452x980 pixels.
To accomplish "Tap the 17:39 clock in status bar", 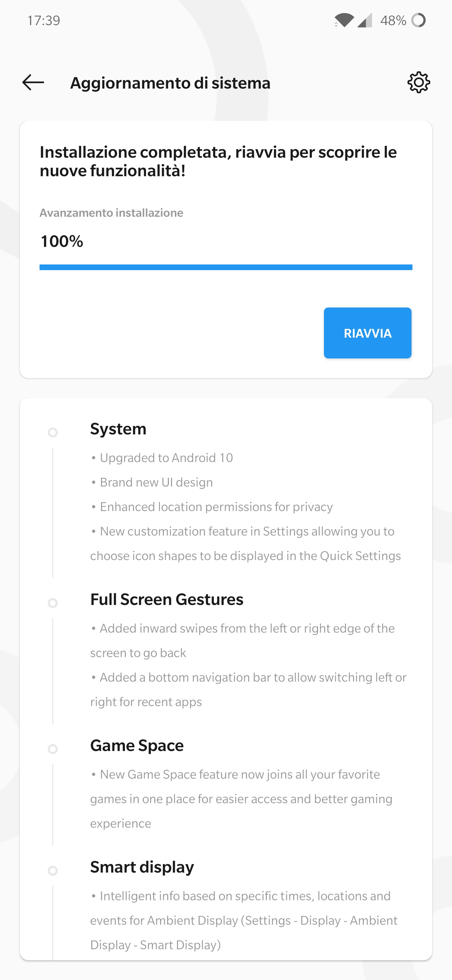I will pos(44,20).
